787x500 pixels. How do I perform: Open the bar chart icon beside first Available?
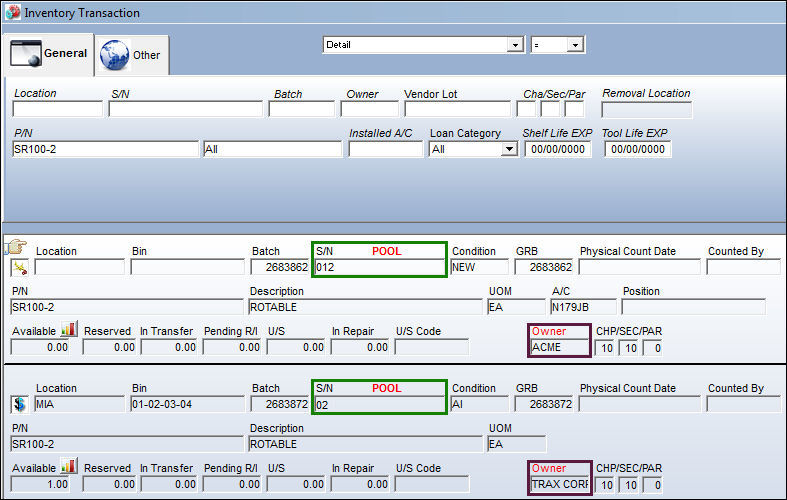tap(68, 329)
